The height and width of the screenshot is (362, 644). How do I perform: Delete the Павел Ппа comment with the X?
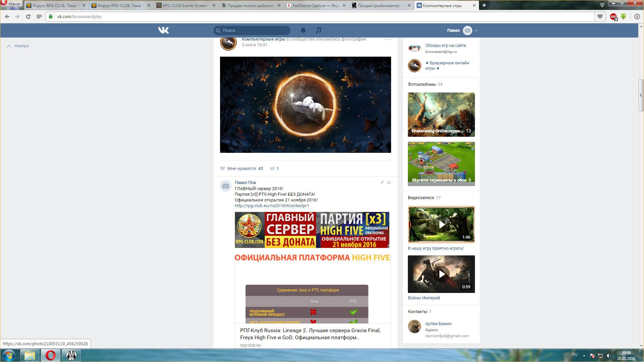click(389, 183)
